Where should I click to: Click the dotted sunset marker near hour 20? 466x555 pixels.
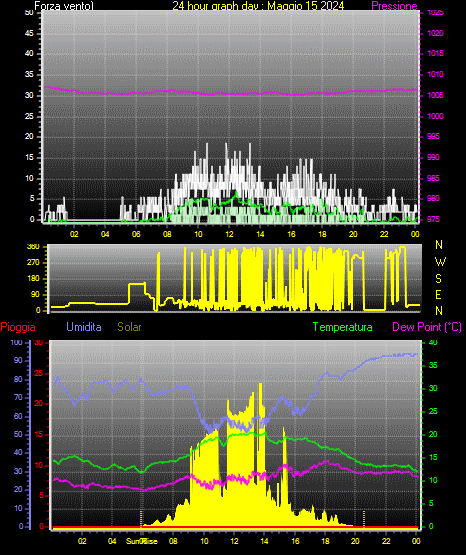click(x=364, y=518)
